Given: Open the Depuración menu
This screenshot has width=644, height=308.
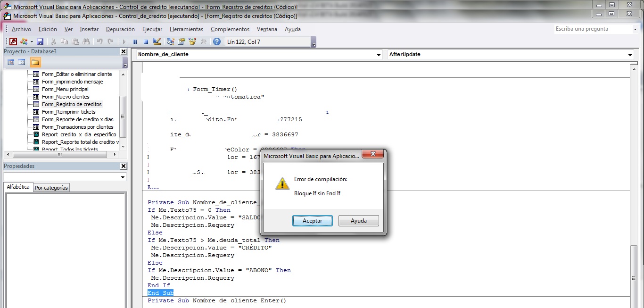Looking at the screenshot, I should 120,29.
